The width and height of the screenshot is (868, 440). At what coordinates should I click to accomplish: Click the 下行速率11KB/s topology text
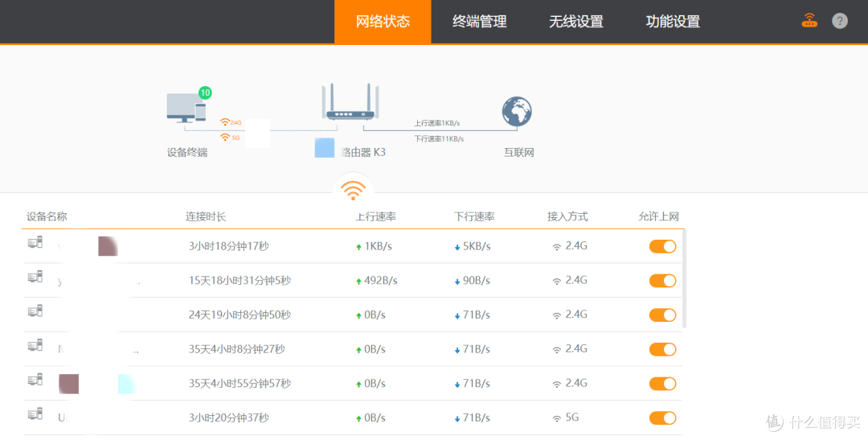[x=439, y=138]
